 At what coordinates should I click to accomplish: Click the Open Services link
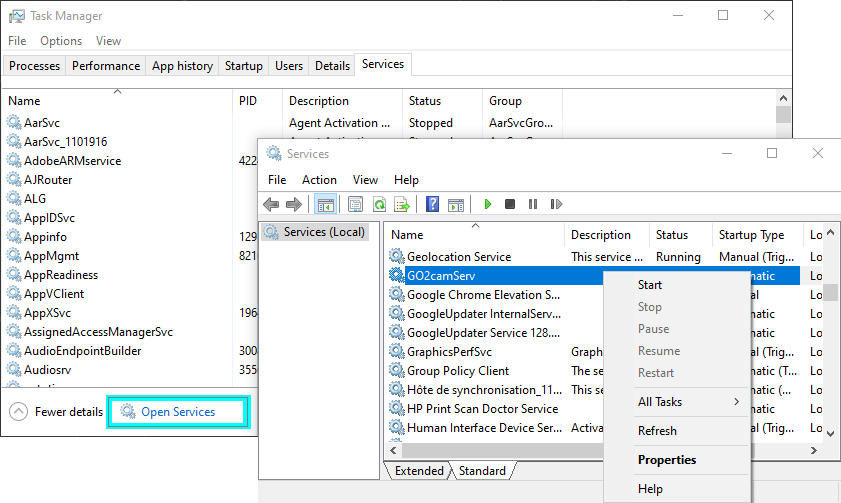tap(177, 412)
